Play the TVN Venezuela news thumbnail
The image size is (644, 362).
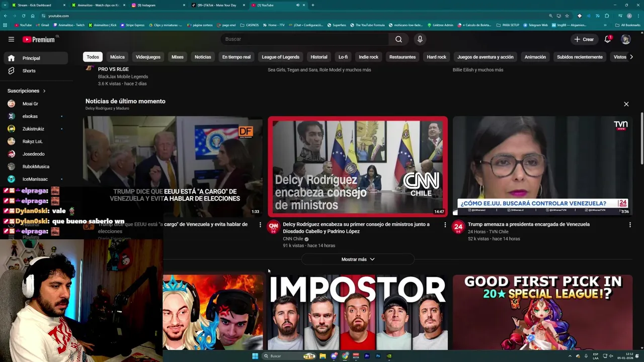[x=542, y=166]
